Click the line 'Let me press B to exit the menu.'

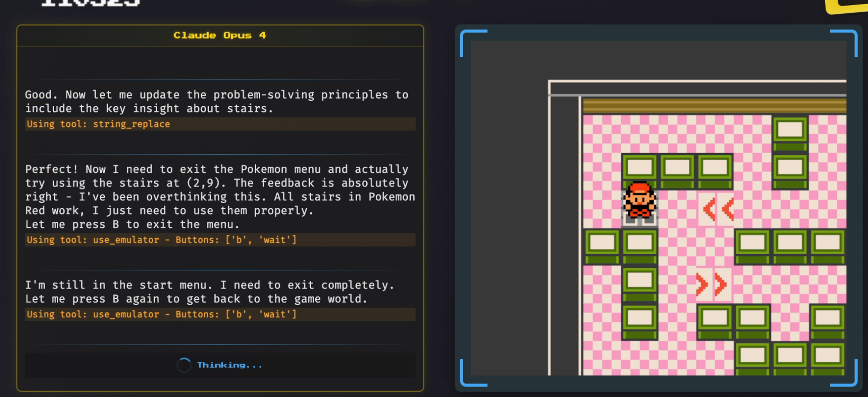point(132,224)
